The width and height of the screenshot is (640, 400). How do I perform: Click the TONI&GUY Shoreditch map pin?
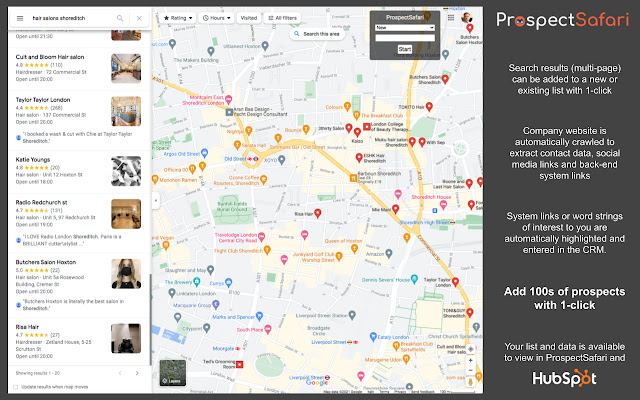click(x=470, y=312)
